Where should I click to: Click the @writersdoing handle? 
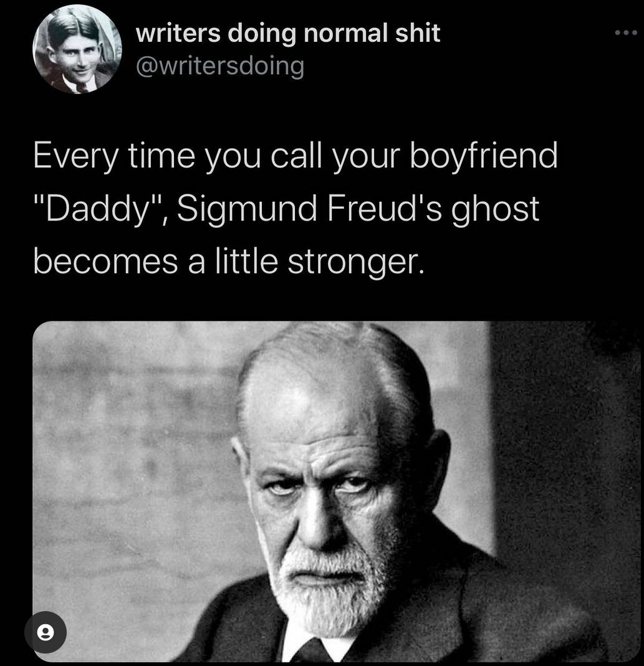(220, 67)
